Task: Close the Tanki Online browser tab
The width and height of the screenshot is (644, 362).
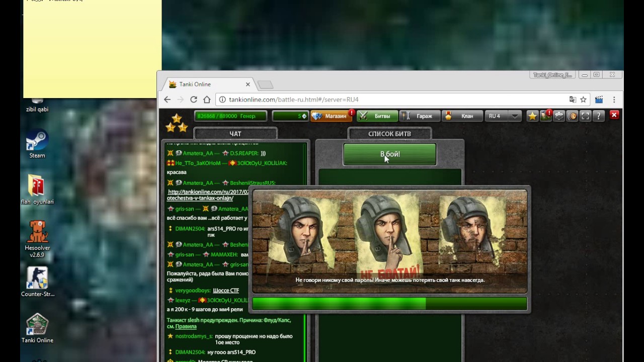Action: click(x=248, y=84)
